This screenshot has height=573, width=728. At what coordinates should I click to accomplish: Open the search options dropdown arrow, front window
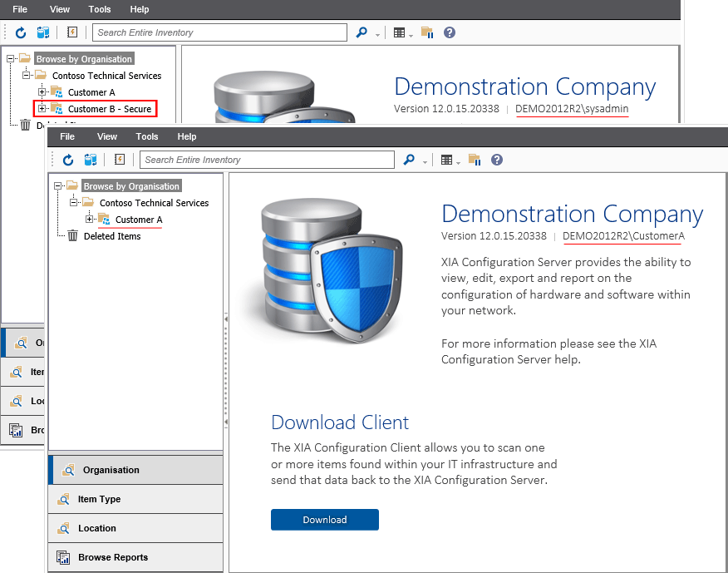[425, 161]
